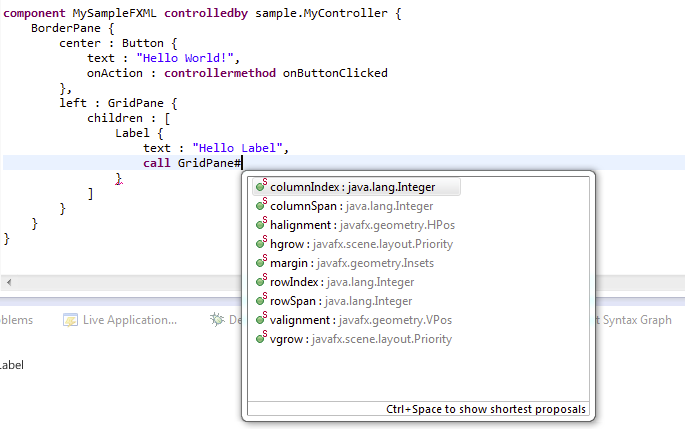
Task: Click the green icon next to halignment
Action: pos(261,225)
